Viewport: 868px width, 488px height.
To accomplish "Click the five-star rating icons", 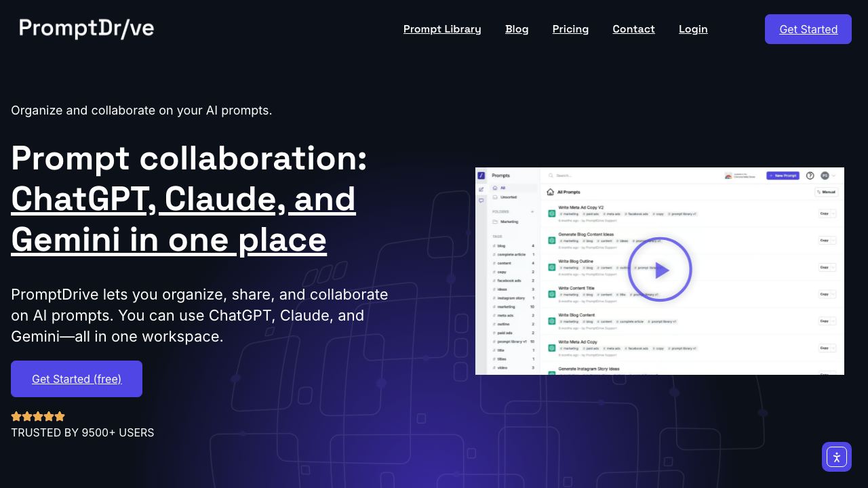I will (x=38, y=416).
